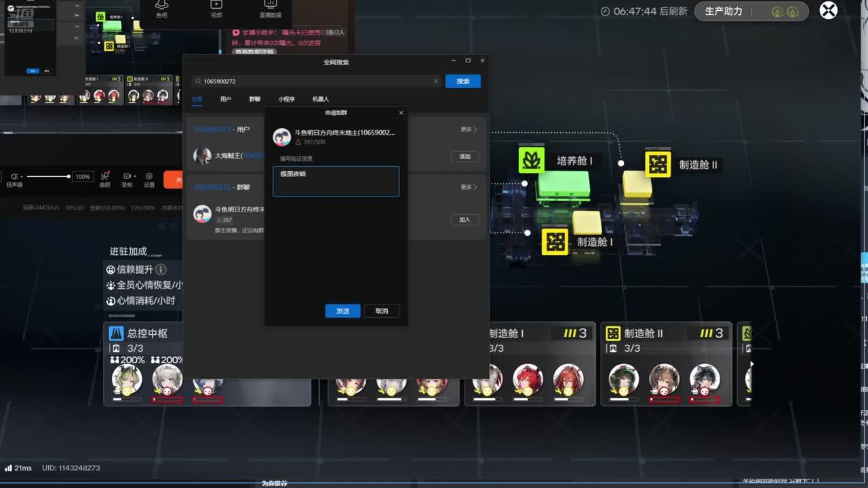
Task: Expand 更多 in the 用户 results section
Action: pos(469,129)
